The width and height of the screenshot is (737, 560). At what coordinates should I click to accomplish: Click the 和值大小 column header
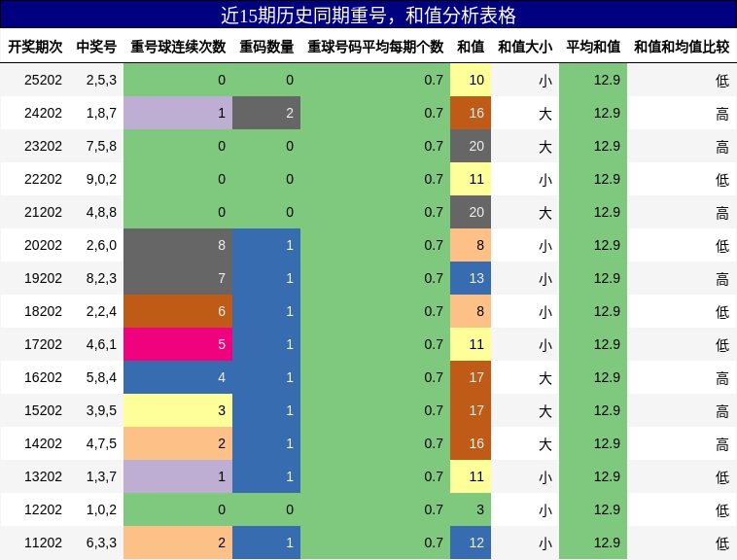pyautogui.click(x=525, y=47)
